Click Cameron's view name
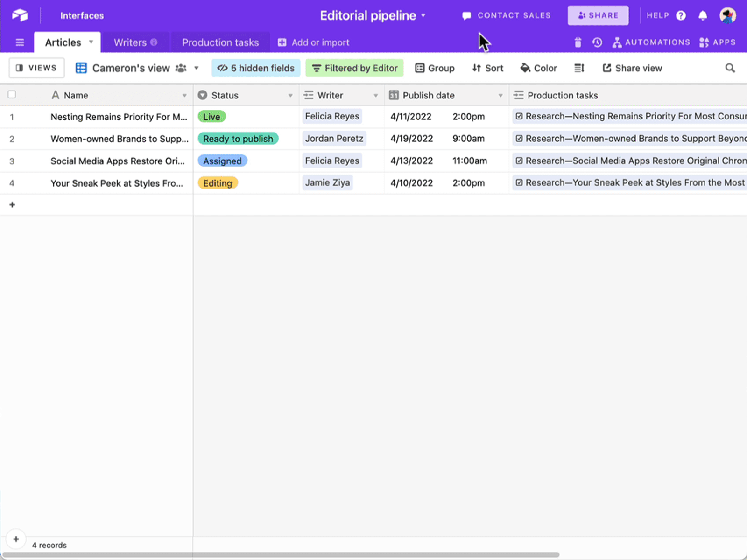 click(131, 68)
